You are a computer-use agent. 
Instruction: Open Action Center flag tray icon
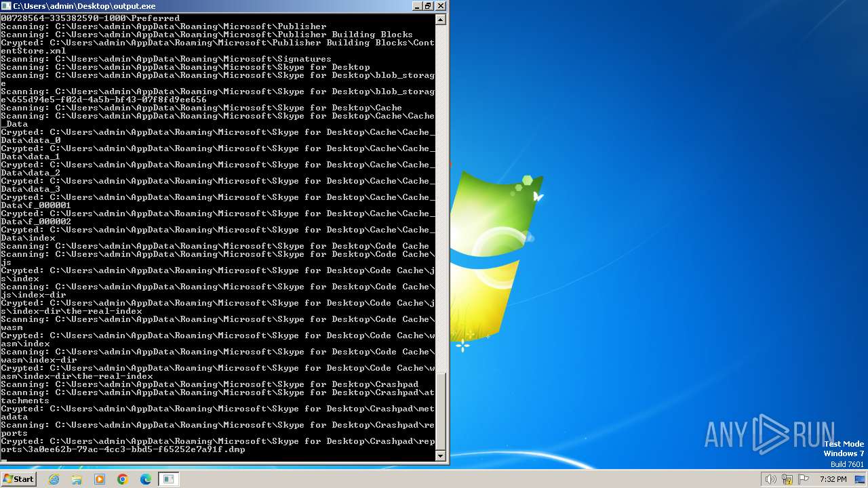pos(804,479)
